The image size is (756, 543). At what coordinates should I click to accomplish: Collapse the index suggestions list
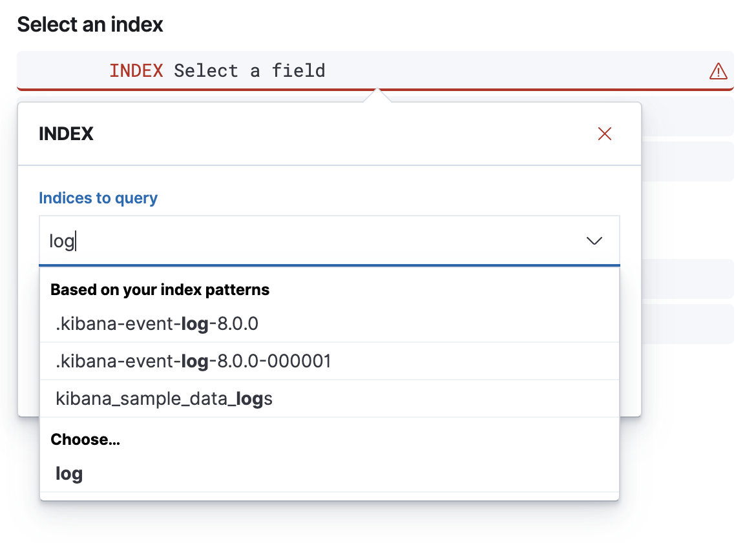594,240
